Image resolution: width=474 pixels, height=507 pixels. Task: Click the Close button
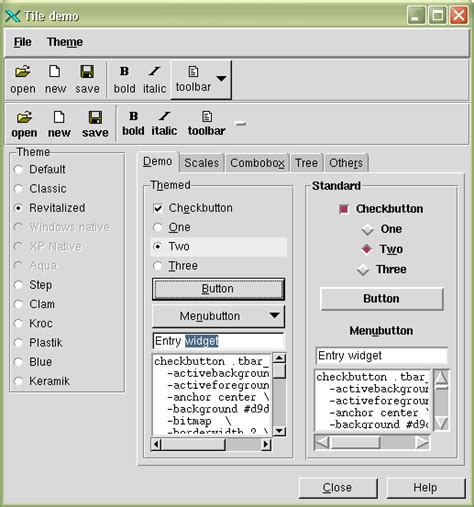pyautogui.click(x=338, y=488)
